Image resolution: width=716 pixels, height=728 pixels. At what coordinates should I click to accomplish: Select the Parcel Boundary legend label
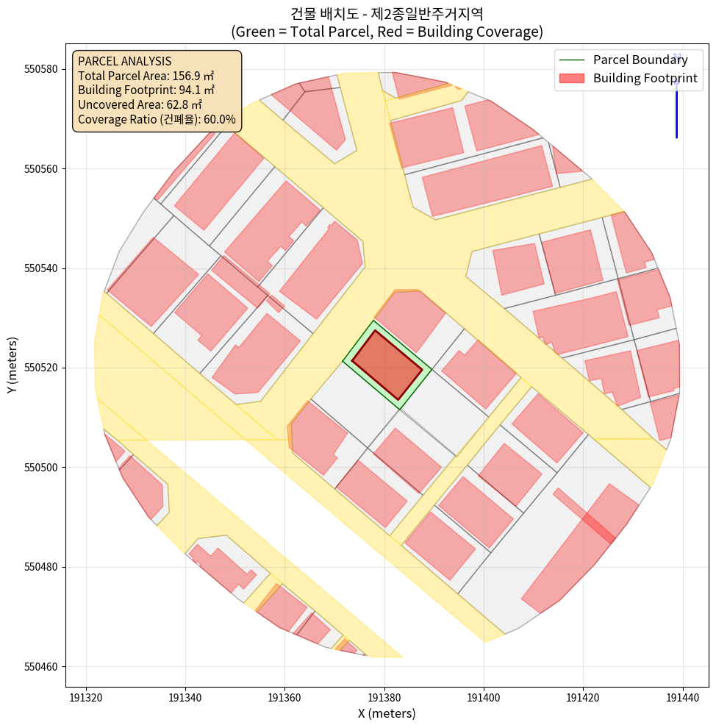tap(640, 60)
